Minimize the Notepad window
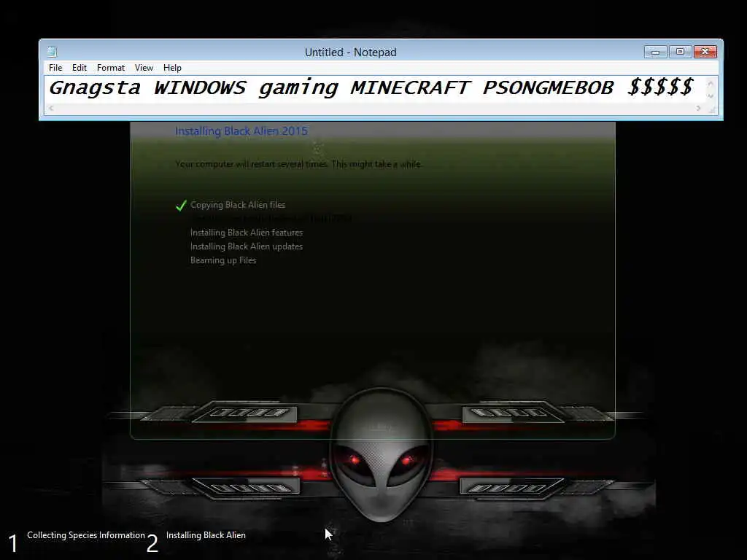Screen dimensions: 747x560 (x=656, y=52)
